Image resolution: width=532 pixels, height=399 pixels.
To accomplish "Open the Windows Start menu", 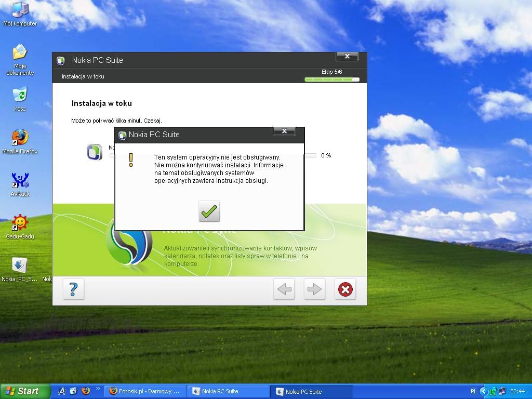I will click(x=25, y=391).
